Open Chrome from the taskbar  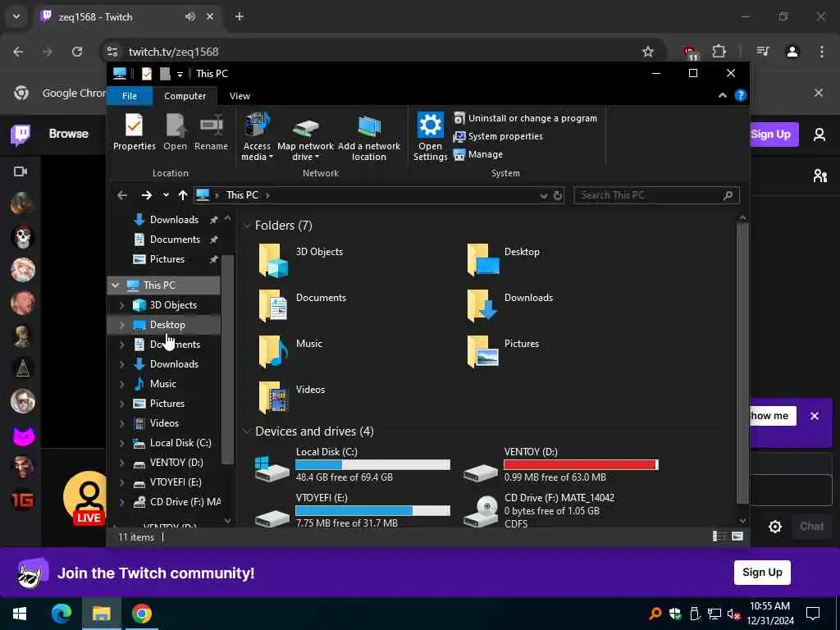coord(141,614)
